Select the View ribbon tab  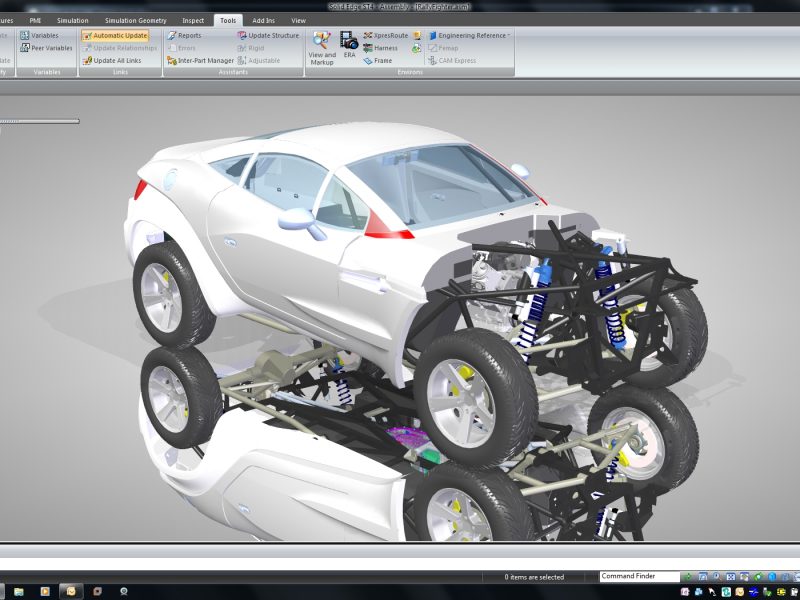(298, 20)
